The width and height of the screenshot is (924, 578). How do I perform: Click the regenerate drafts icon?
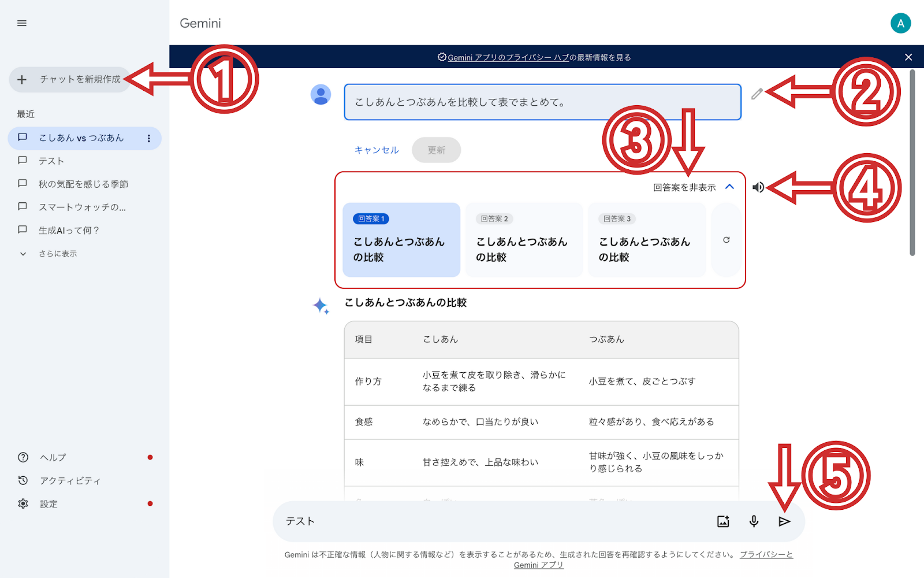726,240
